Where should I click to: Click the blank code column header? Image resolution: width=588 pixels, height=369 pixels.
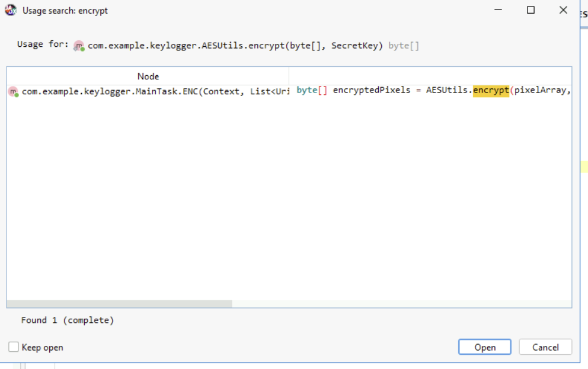pyautogui.click(x=430, y=76)
